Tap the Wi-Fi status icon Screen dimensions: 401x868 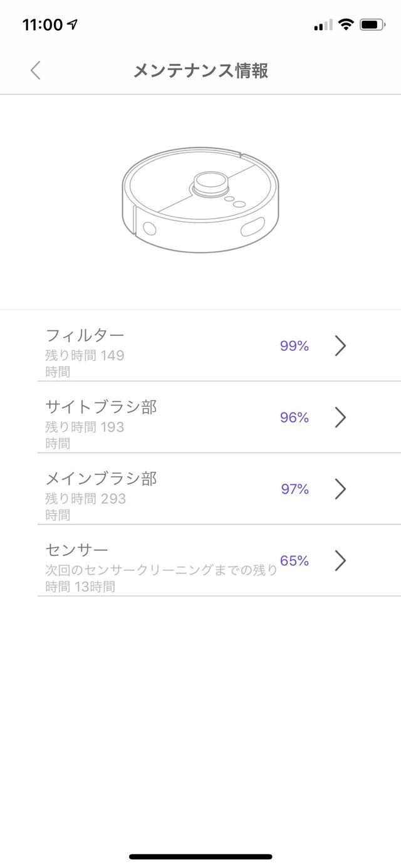point(345,24)
